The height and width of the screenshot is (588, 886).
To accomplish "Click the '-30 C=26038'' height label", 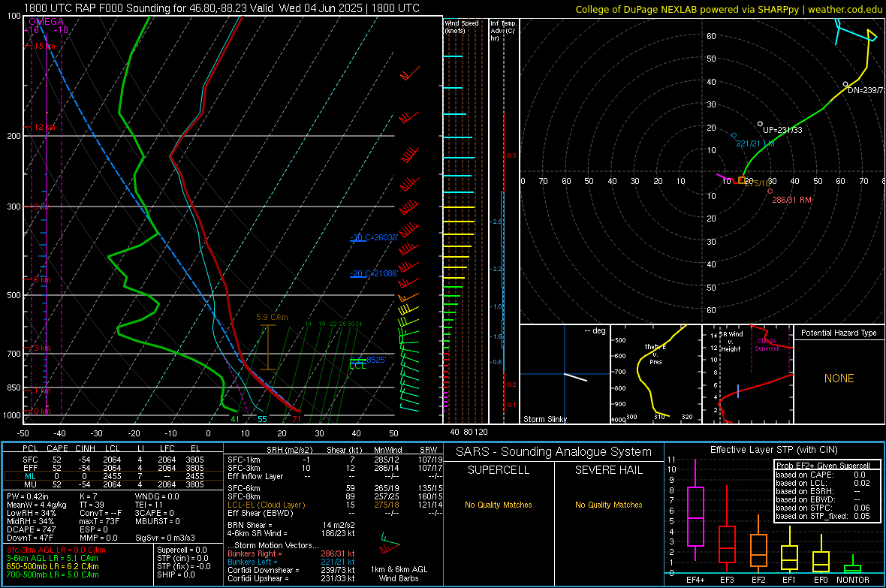I will pyautogui.click(x=373, y=237).
